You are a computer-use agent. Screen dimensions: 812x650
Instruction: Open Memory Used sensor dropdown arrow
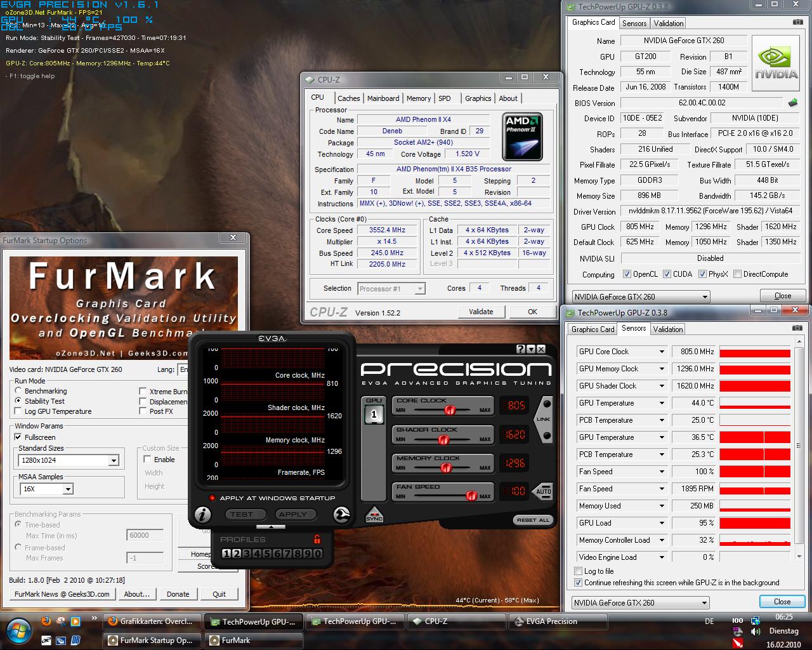(662, 506)
